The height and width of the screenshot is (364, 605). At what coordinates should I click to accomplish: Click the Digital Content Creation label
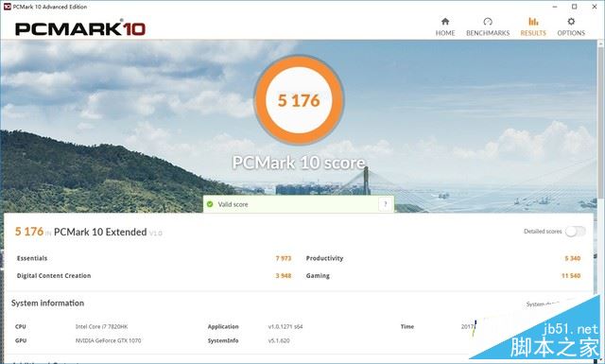[x=54, y=276]
